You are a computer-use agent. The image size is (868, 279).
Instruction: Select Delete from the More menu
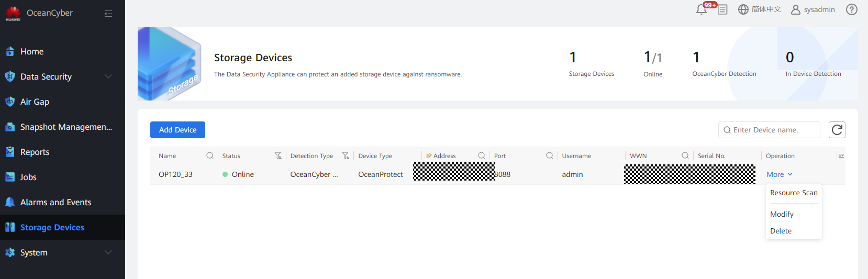(781, 231)
